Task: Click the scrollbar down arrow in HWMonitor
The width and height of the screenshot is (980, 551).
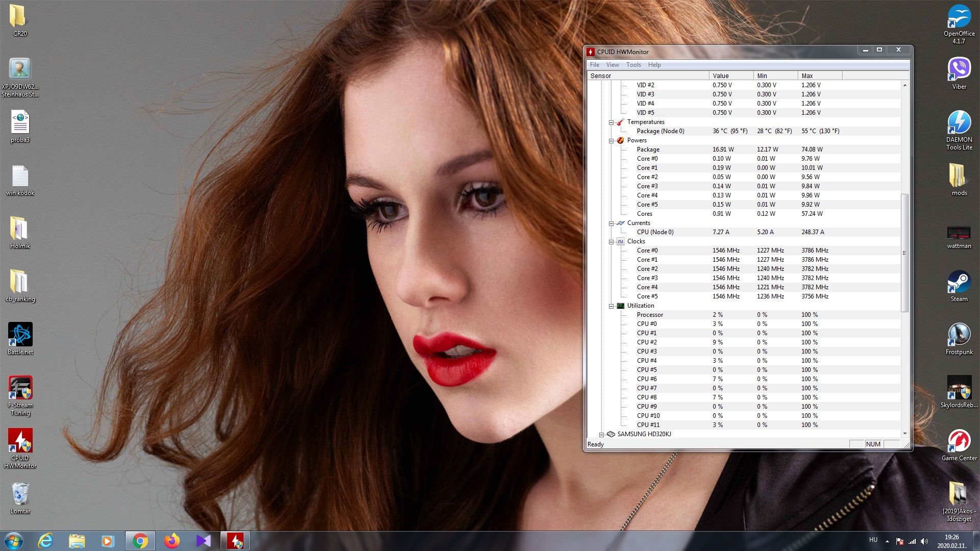Action: tap(904, 433)
